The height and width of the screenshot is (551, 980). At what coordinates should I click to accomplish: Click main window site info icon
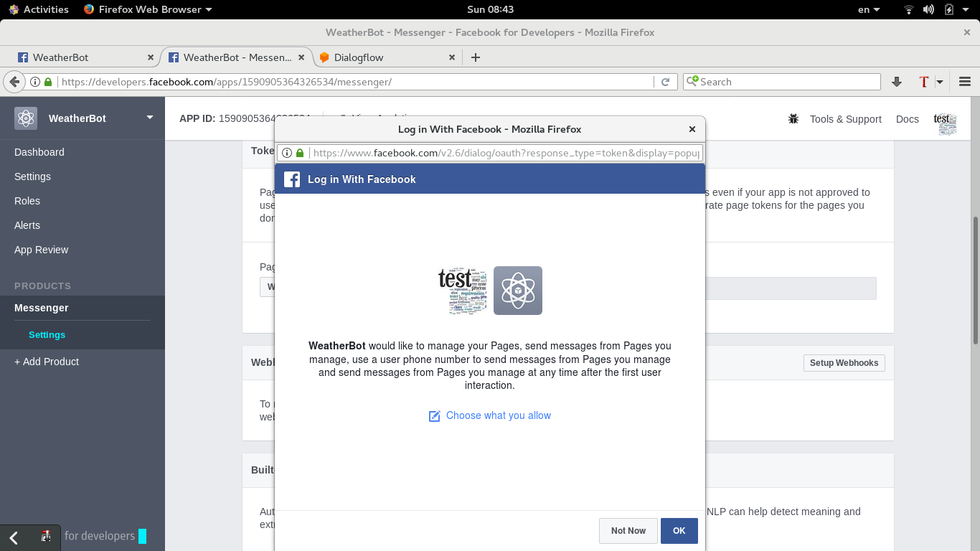click(34, 82)
